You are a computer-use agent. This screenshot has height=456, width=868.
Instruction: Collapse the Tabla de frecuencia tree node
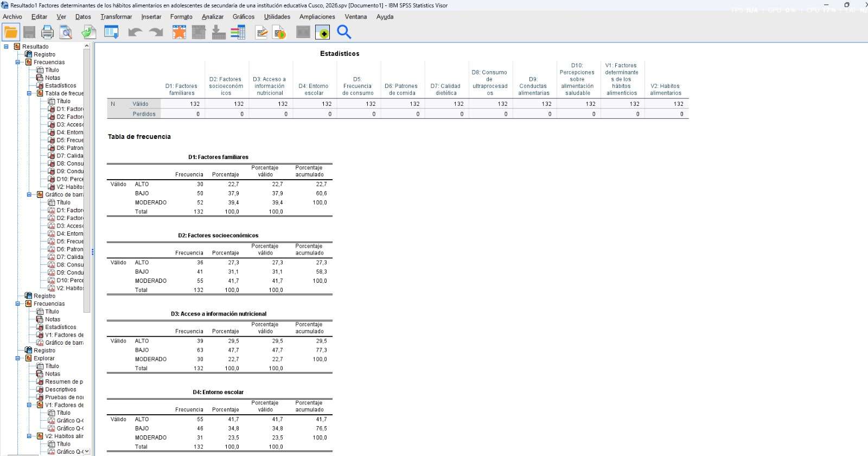[x=29, y=93]
